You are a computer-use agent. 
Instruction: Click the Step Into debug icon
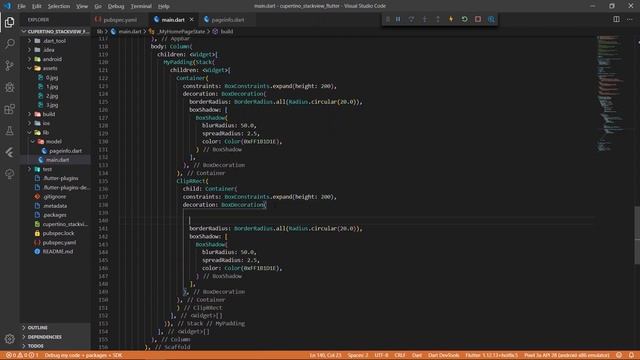point(424,19)
